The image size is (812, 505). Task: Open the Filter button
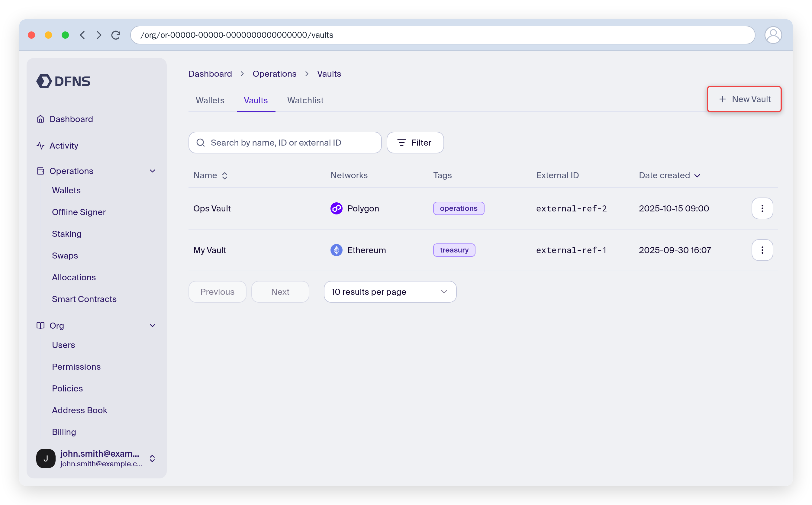pos(415,143)
